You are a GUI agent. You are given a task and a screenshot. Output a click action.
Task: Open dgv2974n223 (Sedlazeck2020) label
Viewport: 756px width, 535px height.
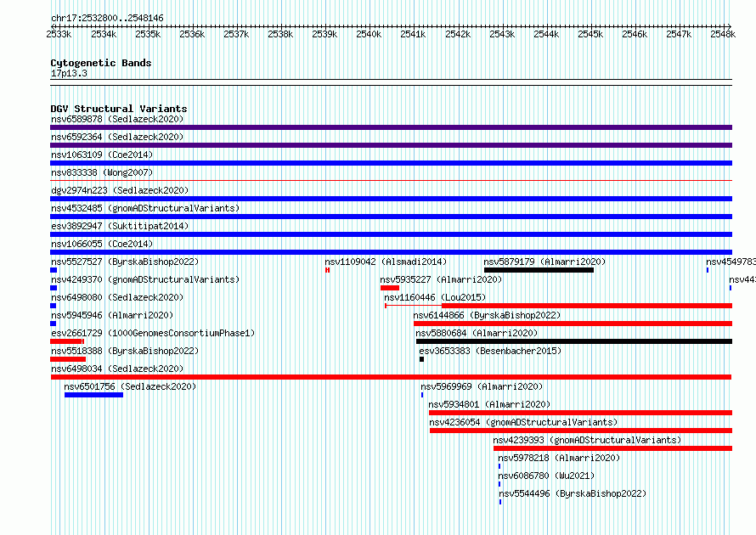(120, 190)
